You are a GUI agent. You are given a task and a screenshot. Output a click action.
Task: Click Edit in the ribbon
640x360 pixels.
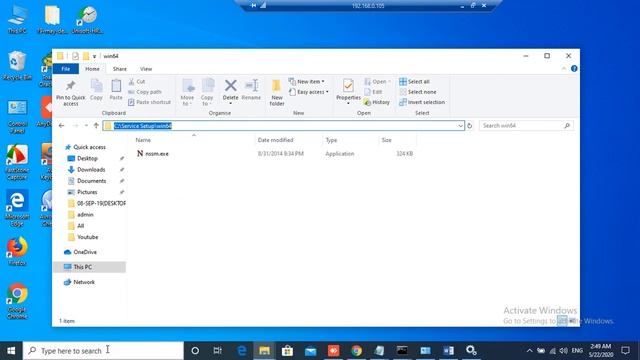tap(373, 92)
